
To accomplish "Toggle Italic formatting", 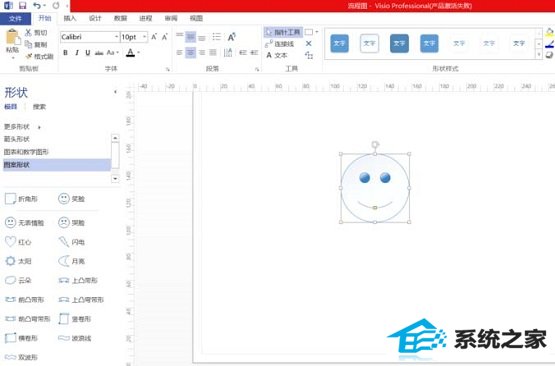I will click(77, 53).
